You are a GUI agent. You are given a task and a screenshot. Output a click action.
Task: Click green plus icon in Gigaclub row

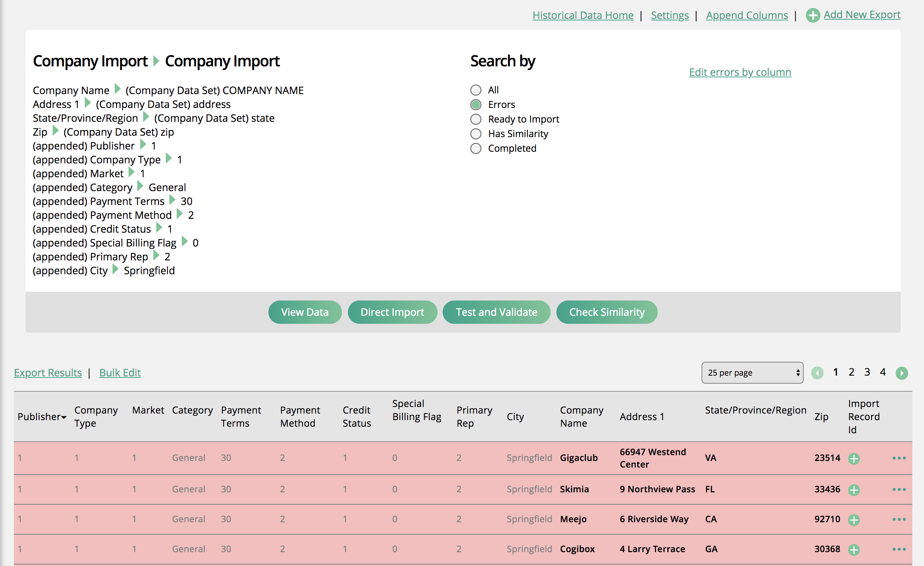click(x=854, y=458)
